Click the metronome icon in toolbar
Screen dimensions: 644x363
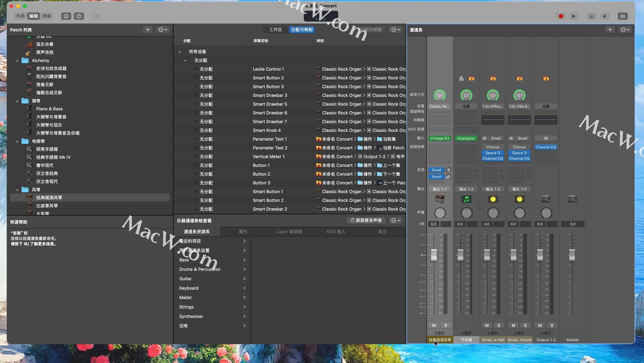pyautogui.click(x=591, y=16)
